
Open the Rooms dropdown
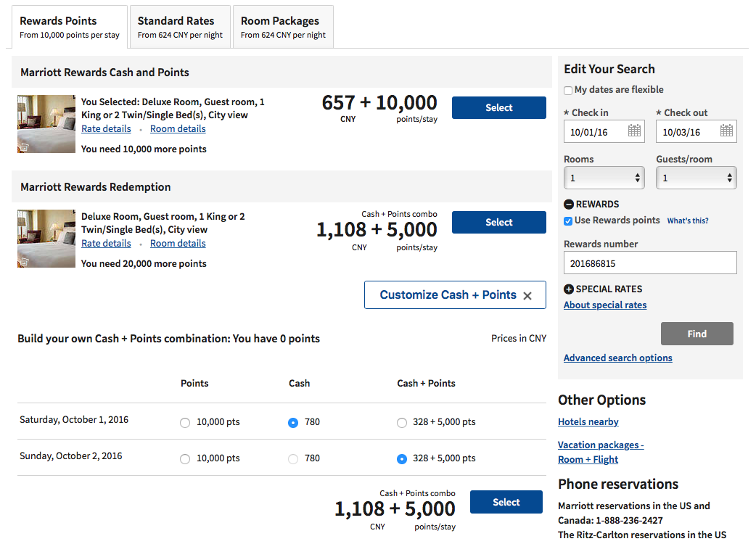coord(604,178)
